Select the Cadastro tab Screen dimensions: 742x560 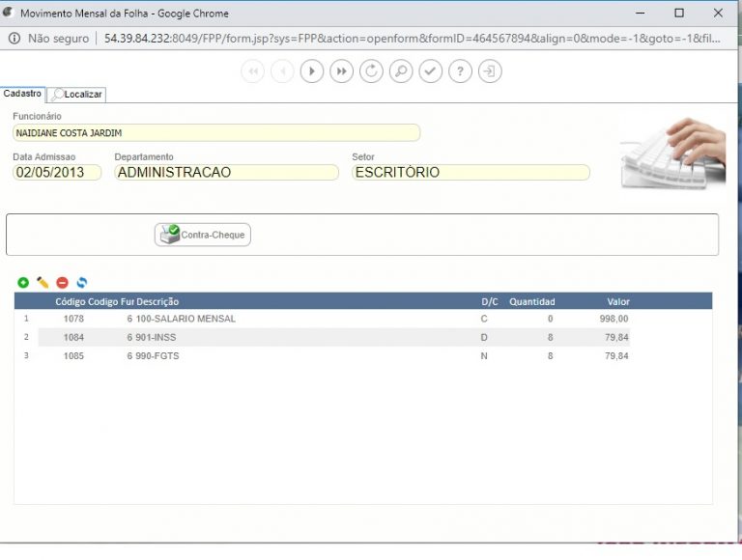(22, 94)
